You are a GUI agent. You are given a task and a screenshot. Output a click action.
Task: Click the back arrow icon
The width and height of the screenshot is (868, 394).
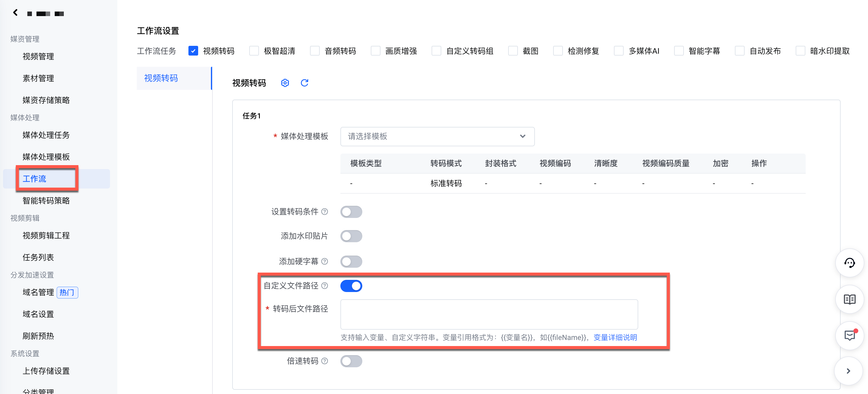point(15,13)
